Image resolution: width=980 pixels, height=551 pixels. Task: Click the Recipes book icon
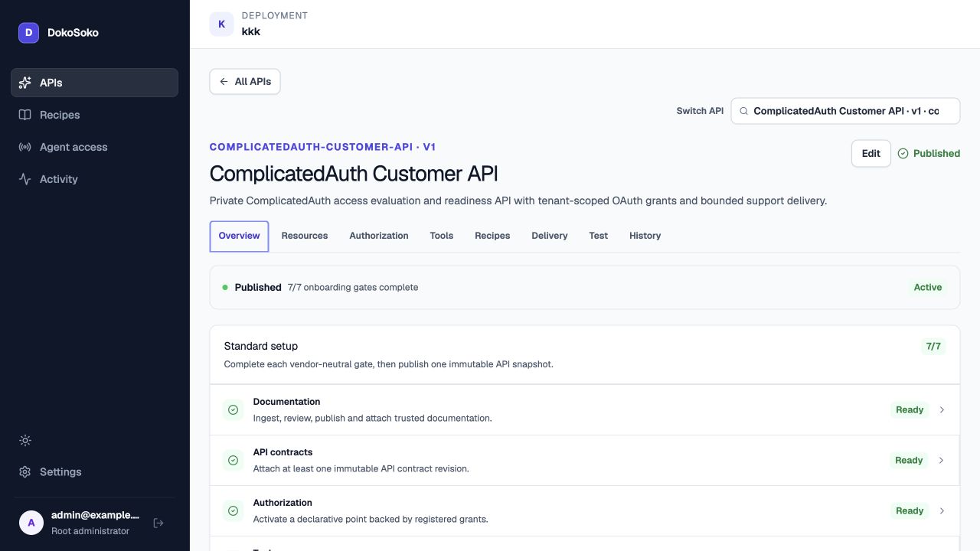point(25,115)
